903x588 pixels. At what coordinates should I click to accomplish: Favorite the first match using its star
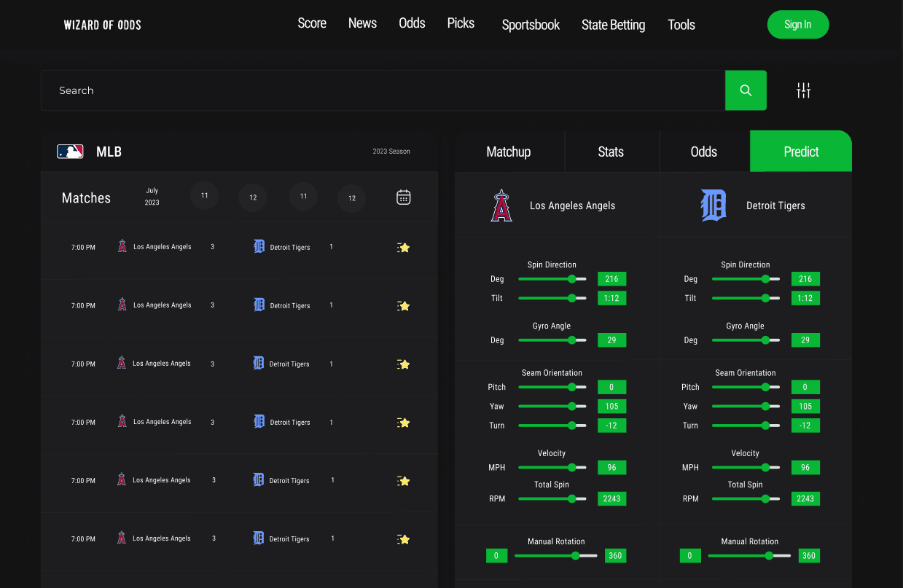pyautogui.click(x=403, y=248)
